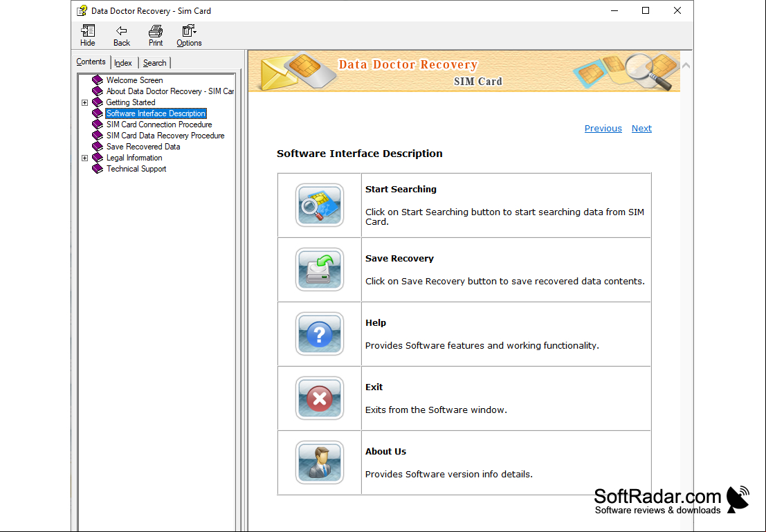The width and height of the screenshot is (766, 532).
Task: Switch to the Index tab
Action: (x=123, y=63)
